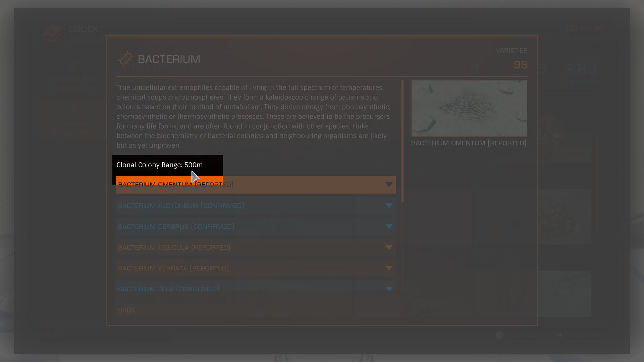644x362 pixels.
Task: Click the BACTERIUM heading text
Action: (169, 59)
